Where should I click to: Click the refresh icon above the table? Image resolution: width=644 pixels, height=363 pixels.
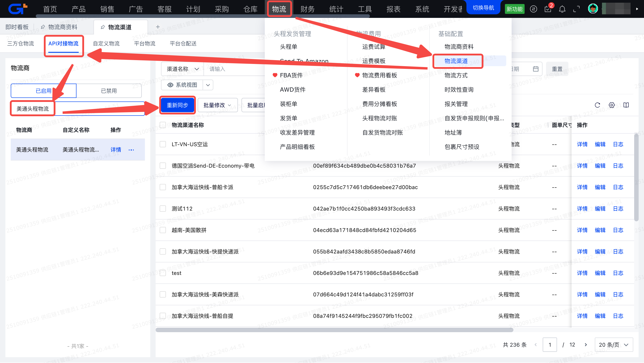tap(597, 105)
